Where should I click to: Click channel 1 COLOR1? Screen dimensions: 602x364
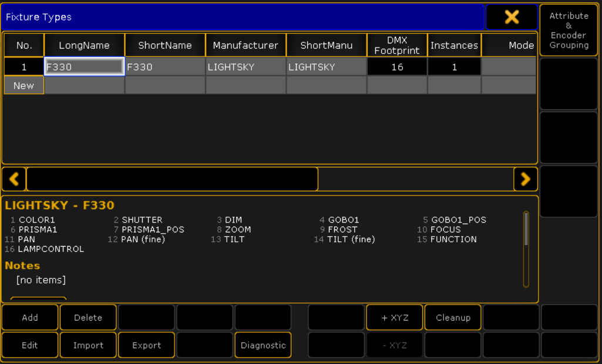[x=33, y=220]
